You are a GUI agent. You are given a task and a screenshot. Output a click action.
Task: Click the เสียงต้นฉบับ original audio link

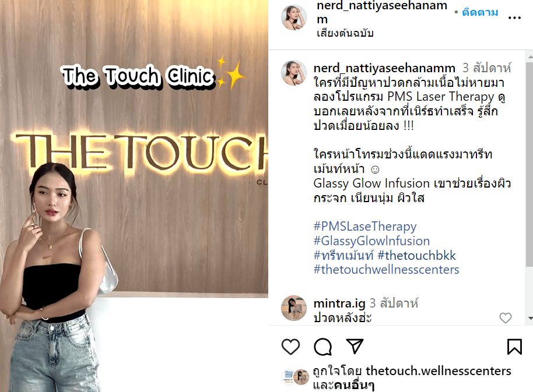tap(345, 33)
